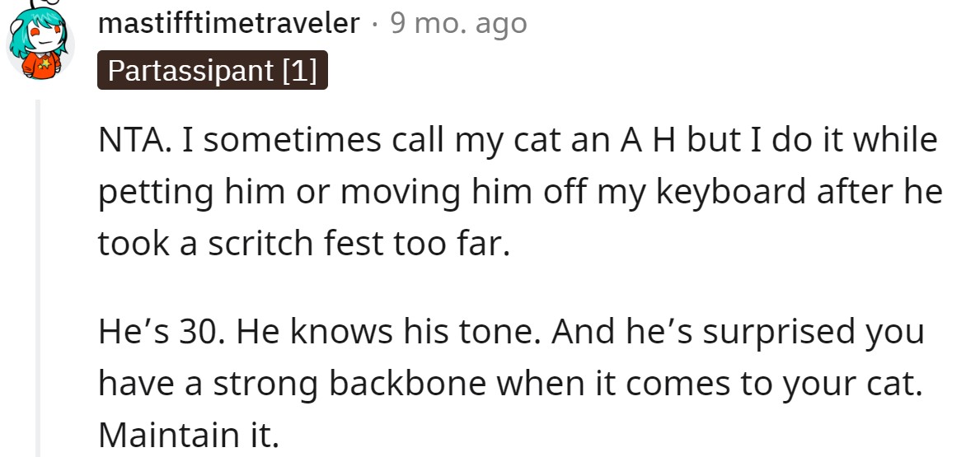The height and width of the screenshot is (457, 980).
Task: Open the mastifftimetraveler username profile link
Action: pyautogui.click(x=229, y=24)
